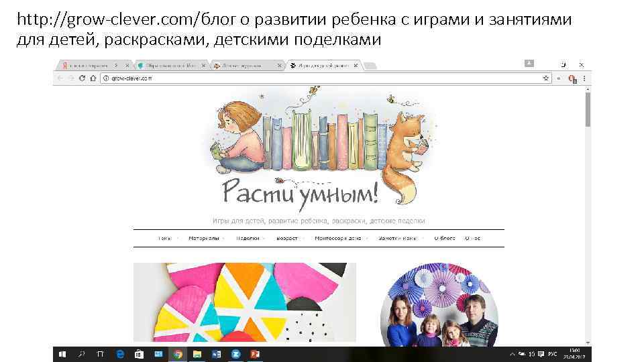Open the network icon in the system tray

pos(522,354)
